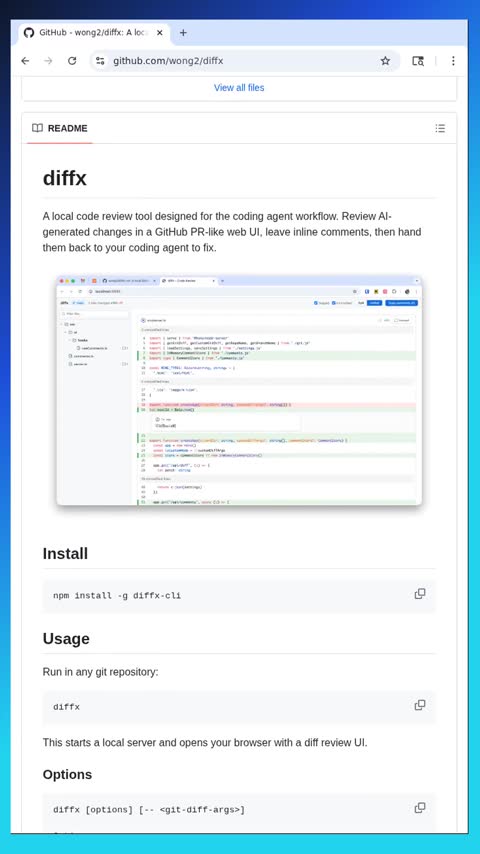This screenshot has width=480, height=854.
Task: Open the tab search icon in toolbar
Action: click(418, 61)
